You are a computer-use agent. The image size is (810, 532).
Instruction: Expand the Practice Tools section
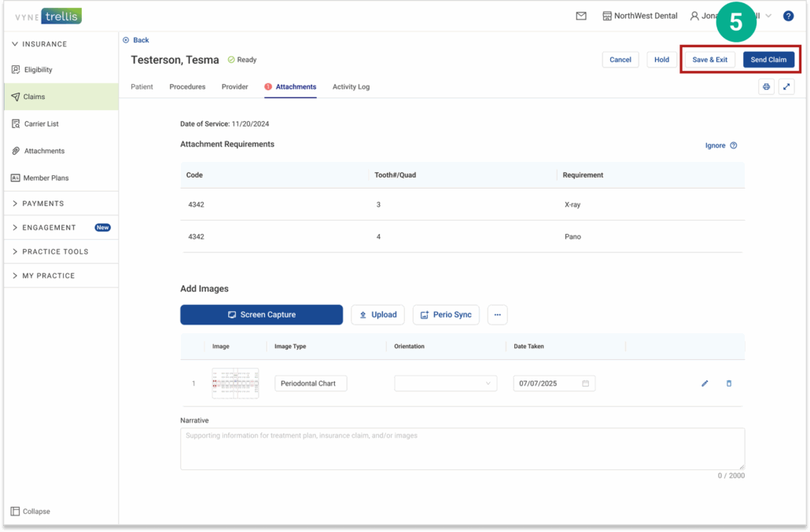[x=55, y=251]
